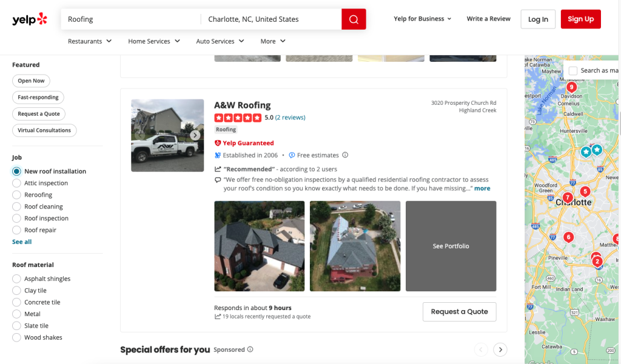Viewport: 621px width, 364px height.
Task: Select Roof cleaning job option
Action: (16, 207)
